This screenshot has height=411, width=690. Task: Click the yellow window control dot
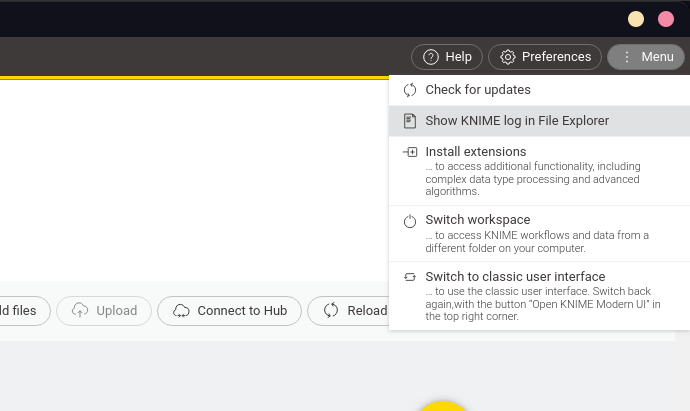click(636, 19)
